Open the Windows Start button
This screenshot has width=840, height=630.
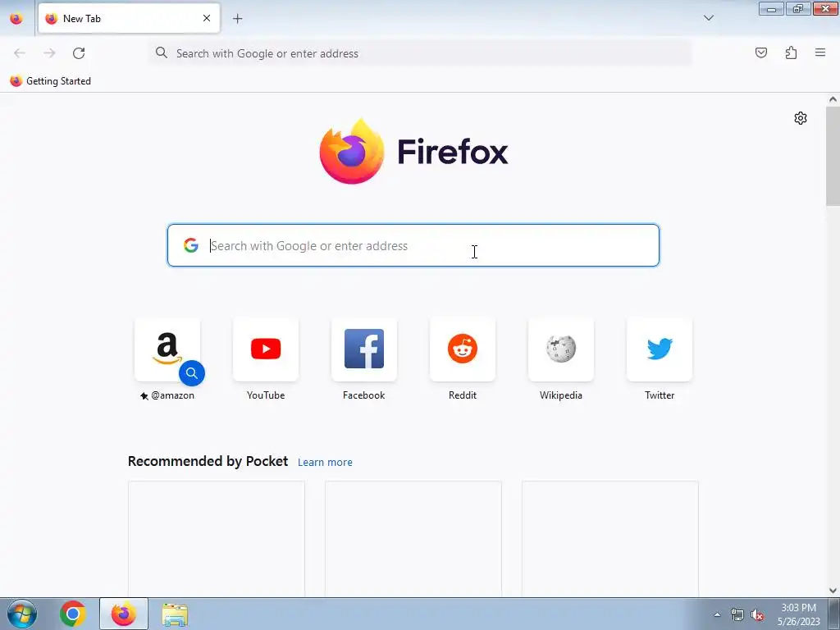[22, 614]
